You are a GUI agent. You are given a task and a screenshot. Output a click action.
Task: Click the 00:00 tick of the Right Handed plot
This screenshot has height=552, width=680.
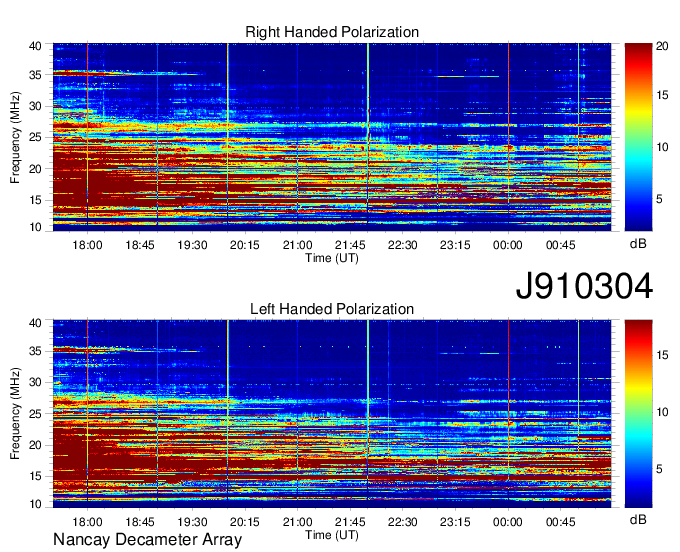coord(507,245)
